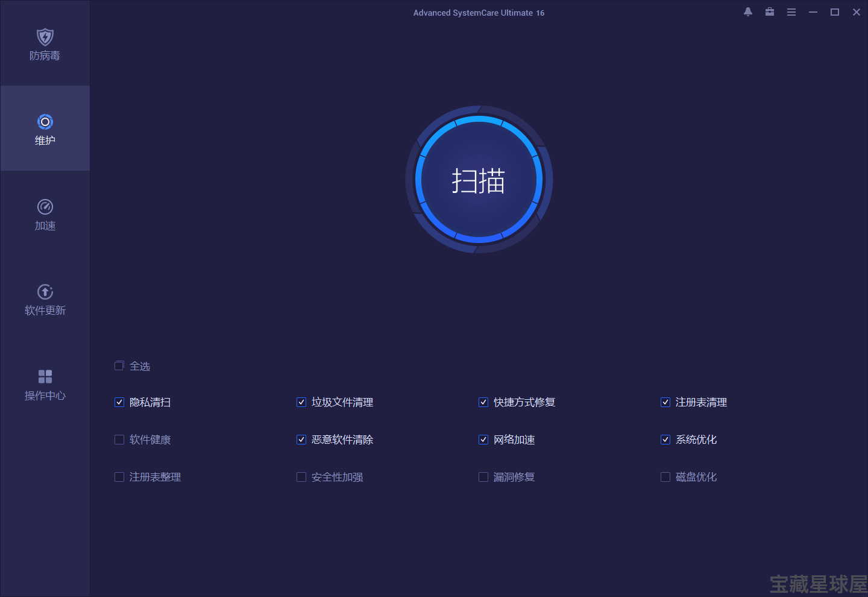Uncheck 隐私清扫 privacy sweep
The image size is (868, 597).
coord(119,402)
